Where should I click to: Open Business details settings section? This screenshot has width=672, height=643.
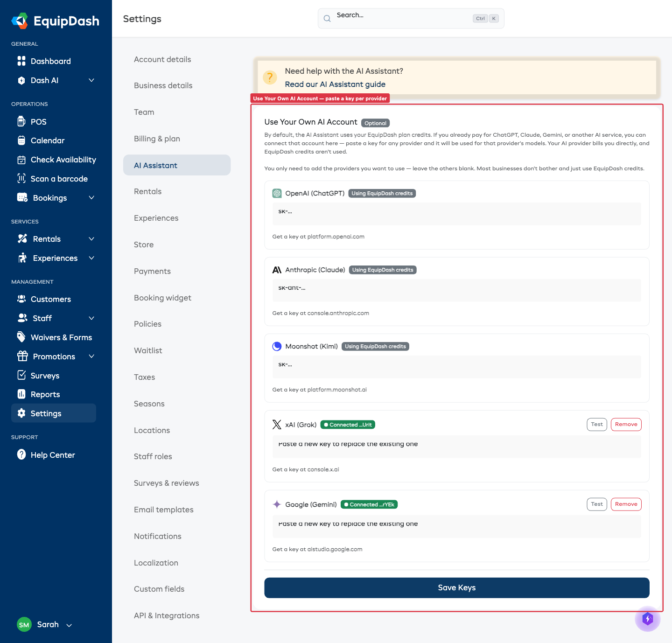163,85
